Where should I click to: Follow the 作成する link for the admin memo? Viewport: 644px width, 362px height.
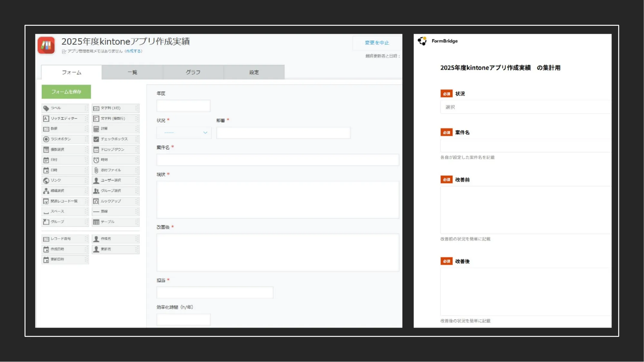134,51
